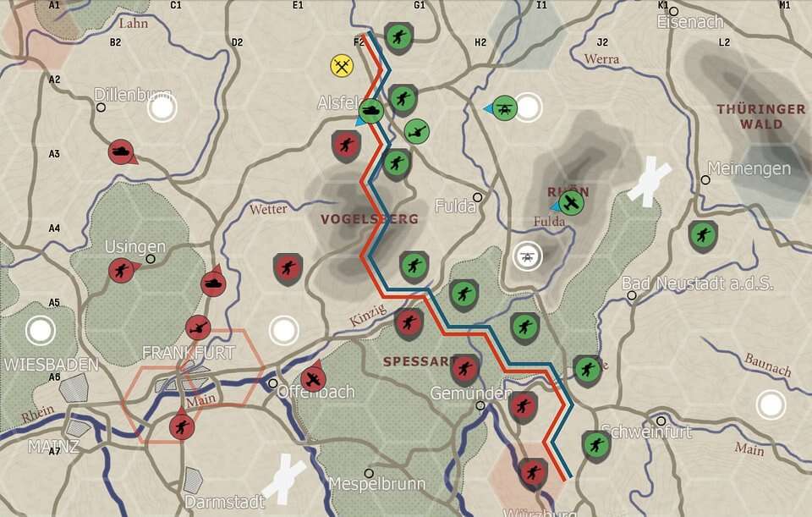Select the green infantry unit near Meiningen
The width and height of the screenshot is (812, 517).
pyautogui.click(x=702, y=235)
